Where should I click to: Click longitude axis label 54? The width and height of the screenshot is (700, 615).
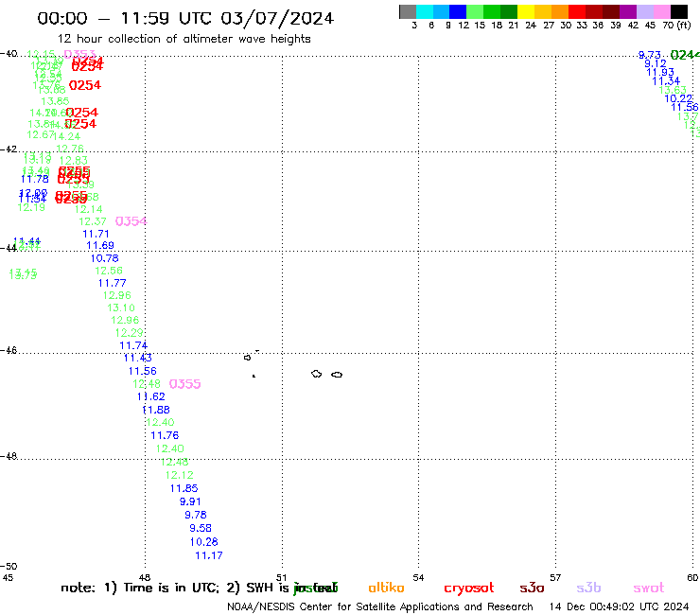tap(418, 578)
